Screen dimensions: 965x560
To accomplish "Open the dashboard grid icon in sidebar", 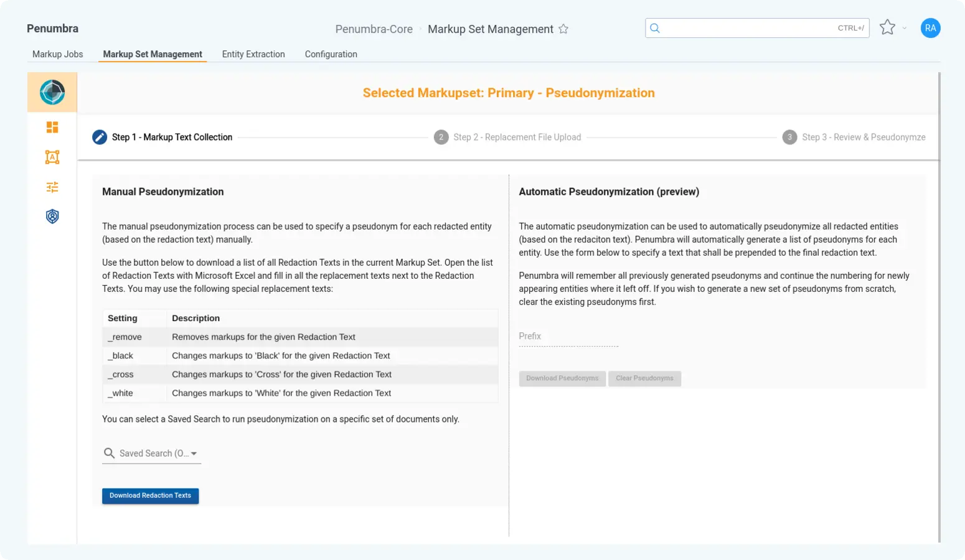I will pyautogui.click(x=52, y=128).
